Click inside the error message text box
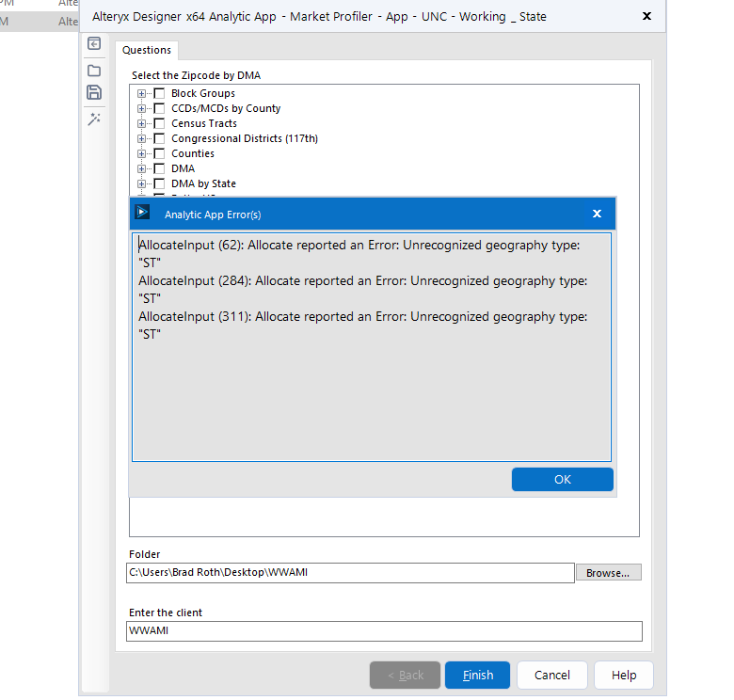Screen dimensions: 734x700 [371, 347]
